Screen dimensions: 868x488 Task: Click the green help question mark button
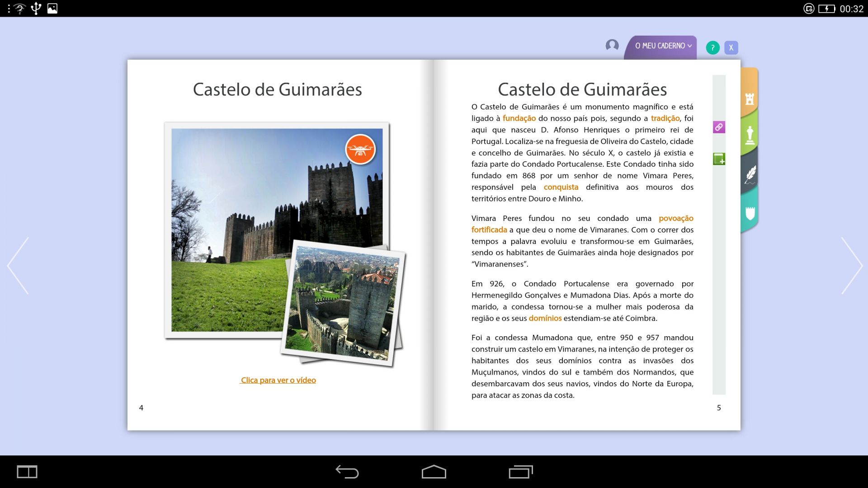[712, 48]
